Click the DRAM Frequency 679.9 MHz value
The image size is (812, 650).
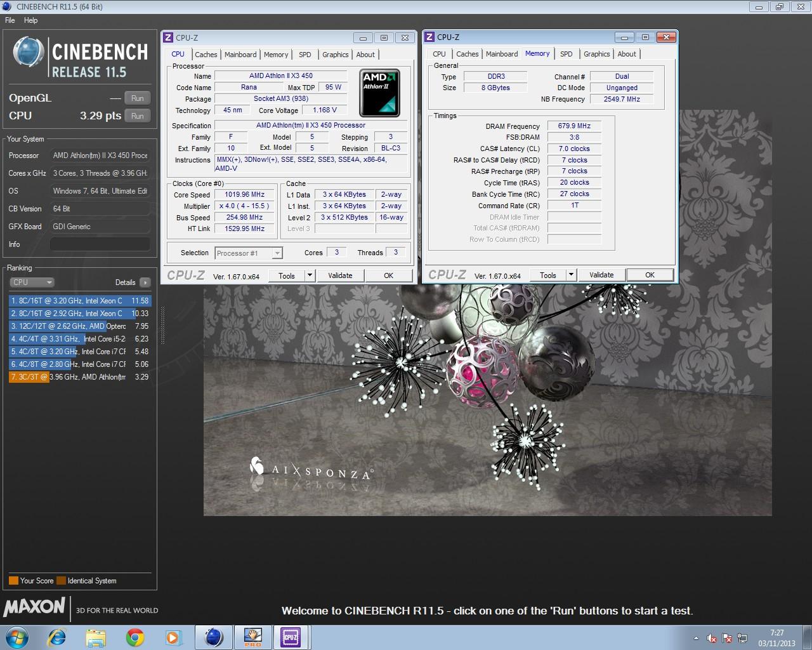(x=574, y=126)
